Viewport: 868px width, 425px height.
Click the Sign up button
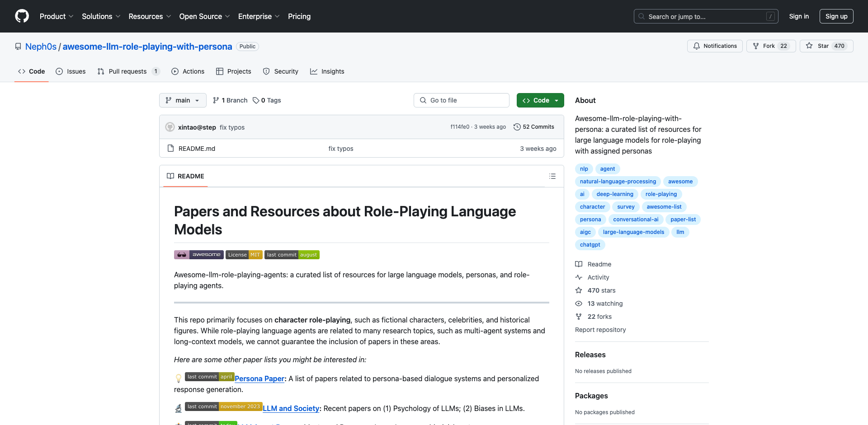836,16
